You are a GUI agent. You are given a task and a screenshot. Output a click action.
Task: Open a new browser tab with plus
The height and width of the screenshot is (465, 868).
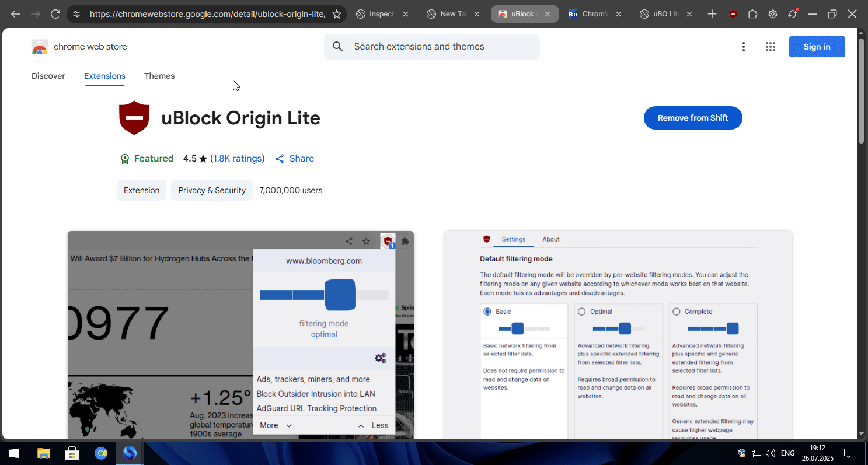click(x=712, y=14)
